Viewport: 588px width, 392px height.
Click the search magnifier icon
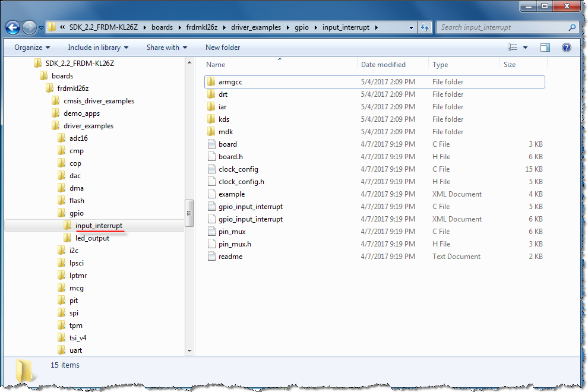[x=572, y=27]
